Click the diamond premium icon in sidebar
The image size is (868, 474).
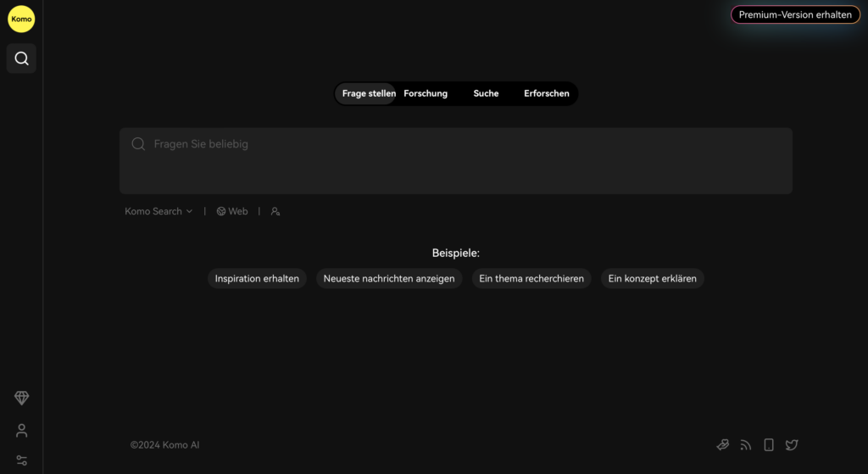click(x=21, y=398)
